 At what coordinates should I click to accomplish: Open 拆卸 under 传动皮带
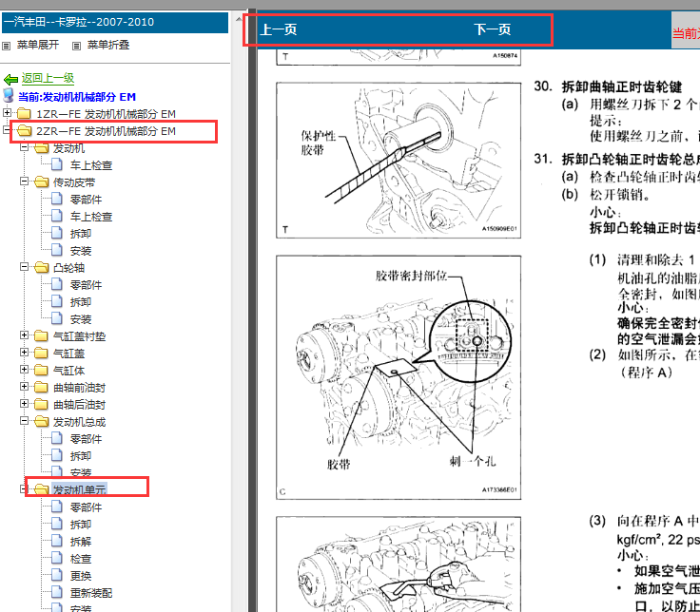click(x=81, y=234)
